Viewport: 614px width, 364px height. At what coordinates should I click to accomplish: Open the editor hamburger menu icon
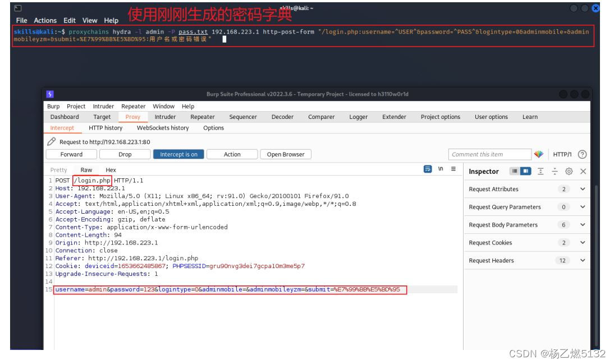click(x=452, y=170)
